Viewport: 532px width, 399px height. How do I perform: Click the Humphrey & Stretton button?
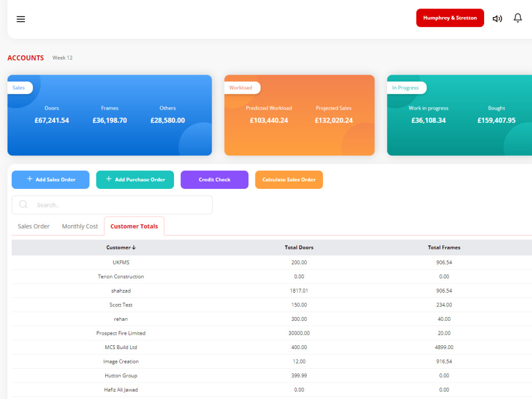point(450,18)
